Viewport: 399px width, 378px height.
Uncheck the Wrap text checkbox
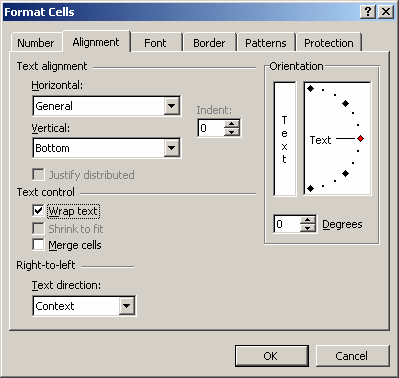(x=38, y=210)
